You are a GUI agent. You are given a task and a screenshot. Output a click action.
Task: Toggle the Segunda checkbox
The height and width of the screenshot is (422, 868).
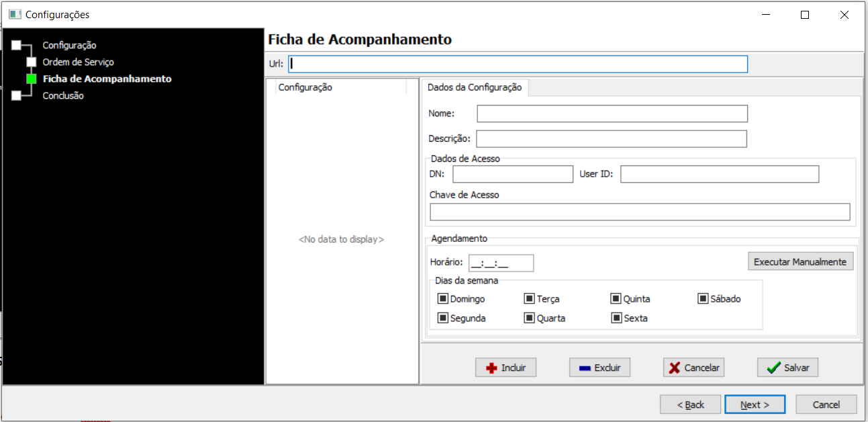(x=442, y=318)
